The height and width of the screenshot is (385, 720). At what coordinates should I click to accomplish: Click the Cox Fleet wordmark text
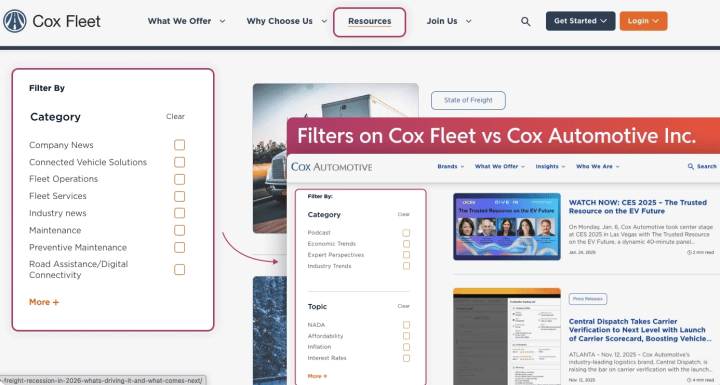[67, 21]
